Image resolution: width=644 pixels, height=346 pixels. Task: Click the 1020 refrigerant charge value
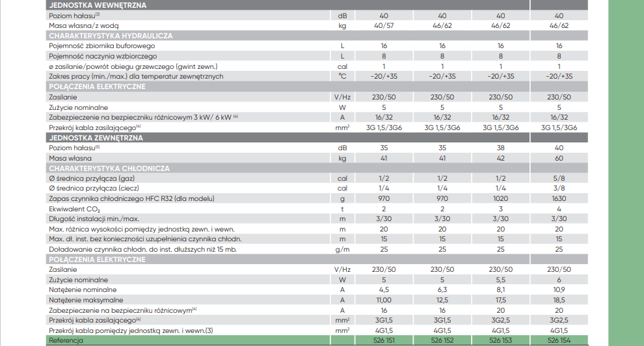coord(500,198)
